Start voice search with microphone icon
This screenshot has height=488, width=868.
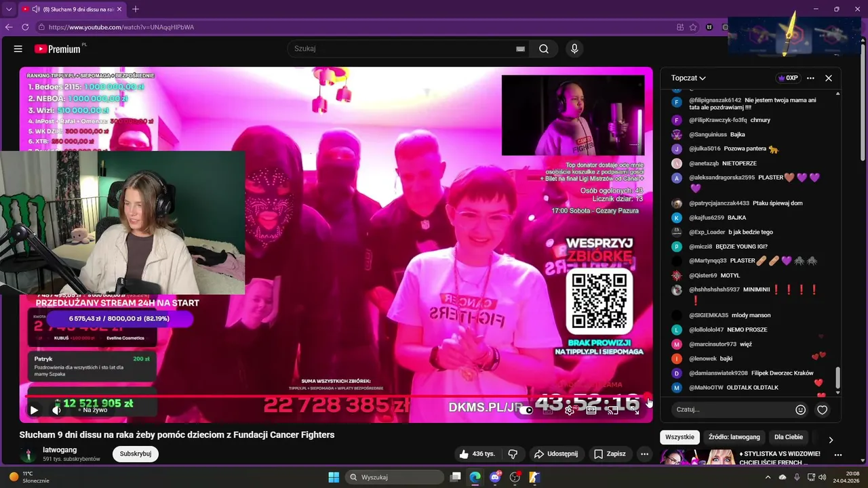[x=574, y=49]
